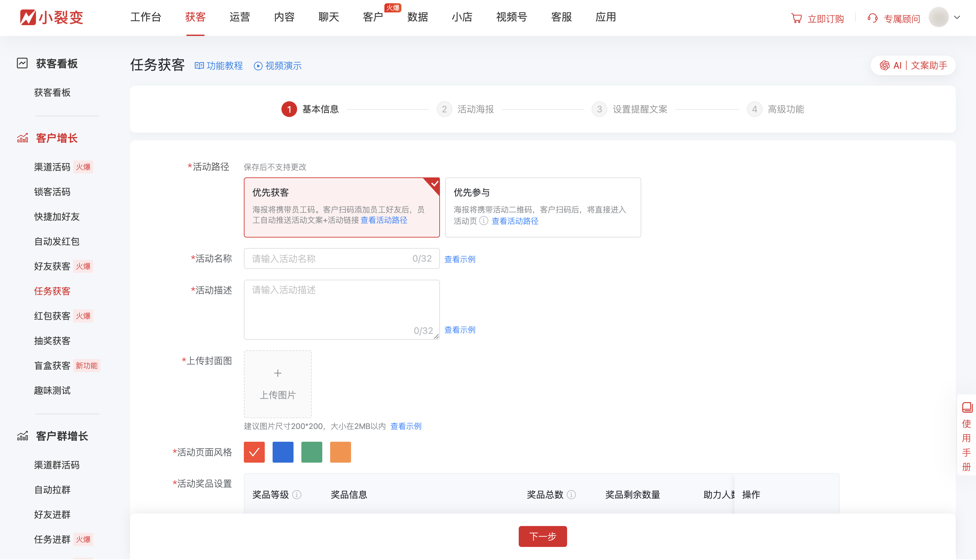Image resolution: width=976 pixels, height=560 pixels.
Task: Select the blue page style swatch
Action: (283, 452)
